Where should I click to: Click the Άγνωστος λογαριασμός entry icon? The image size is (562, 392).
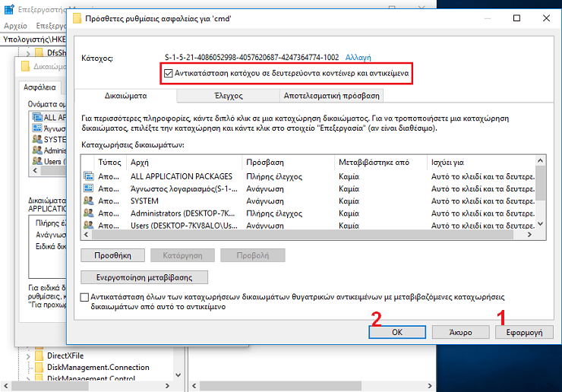(x=87, y=188)
